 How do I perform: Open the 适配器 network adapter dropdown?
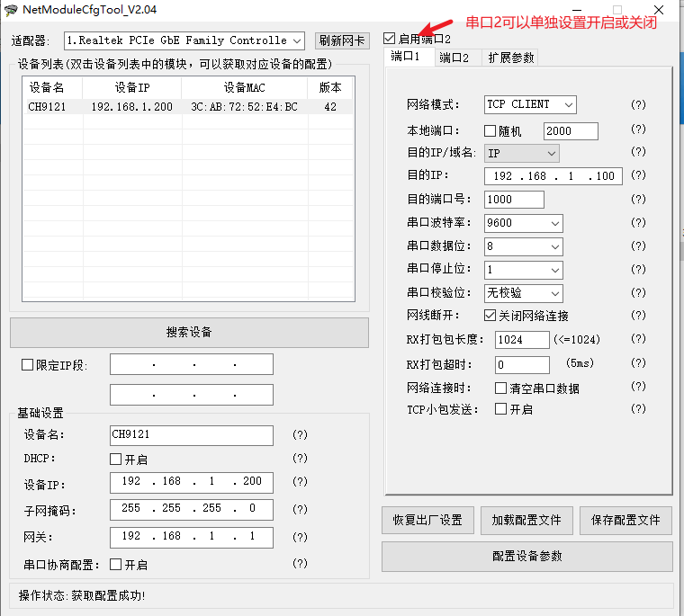pos(184,40)
